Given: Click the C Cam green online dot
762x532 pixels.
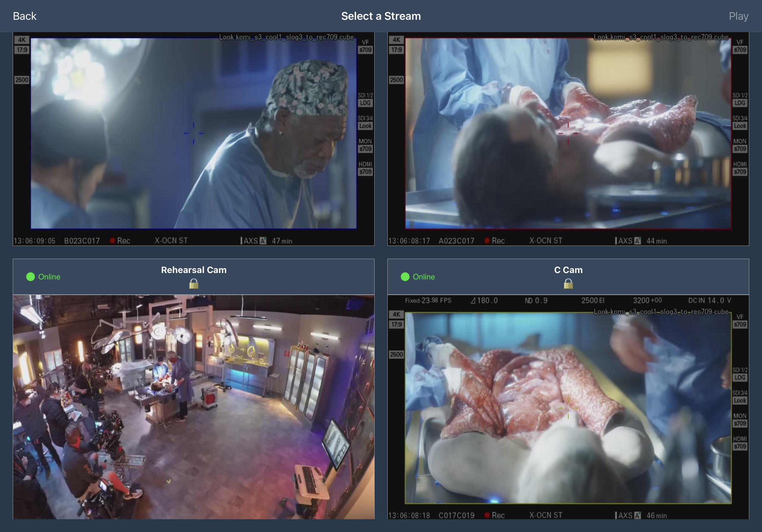Looking at the screenshot, I should point(405,277).
